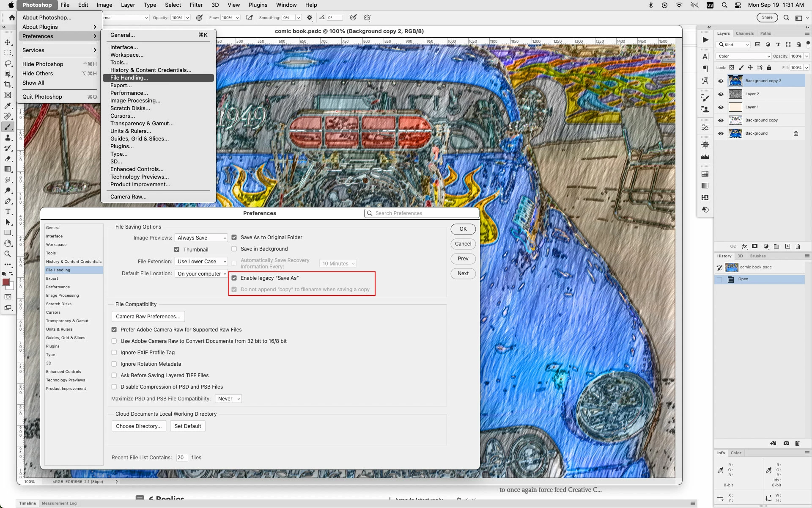812x508 pixels.
Task: Click OK in Preferences dialog
Action: click(x=463, y=229)
